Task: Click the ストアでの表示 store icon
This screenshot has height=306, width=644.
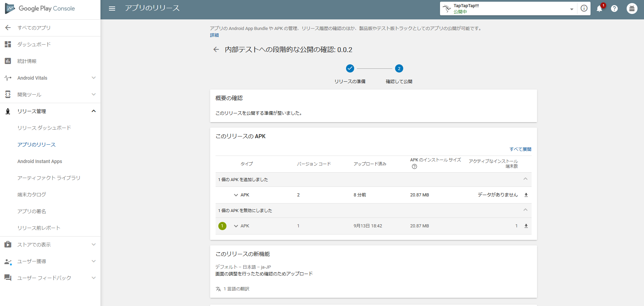Action: click(8, 245)
